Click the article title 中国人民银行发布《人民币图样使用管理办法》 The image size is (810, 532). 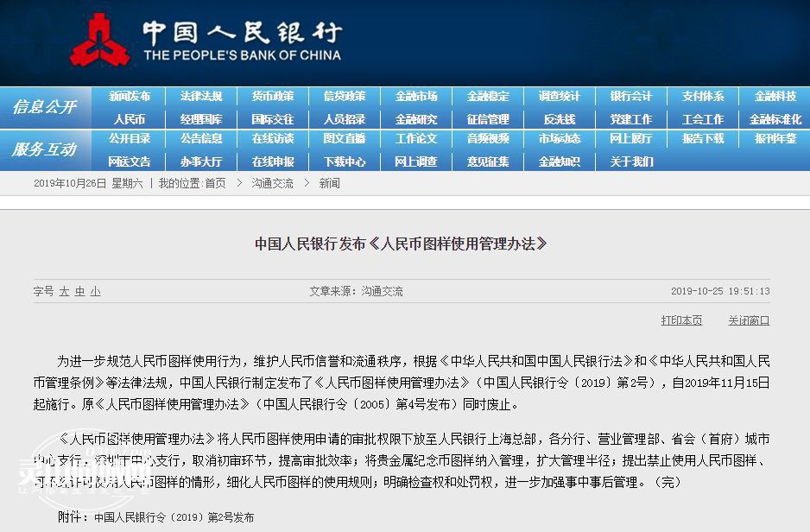coord(401,244)
